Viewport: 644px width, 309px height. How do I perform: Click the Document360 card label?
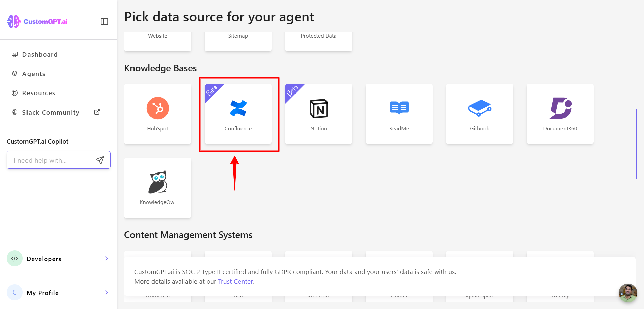click(x=560, y=129)
